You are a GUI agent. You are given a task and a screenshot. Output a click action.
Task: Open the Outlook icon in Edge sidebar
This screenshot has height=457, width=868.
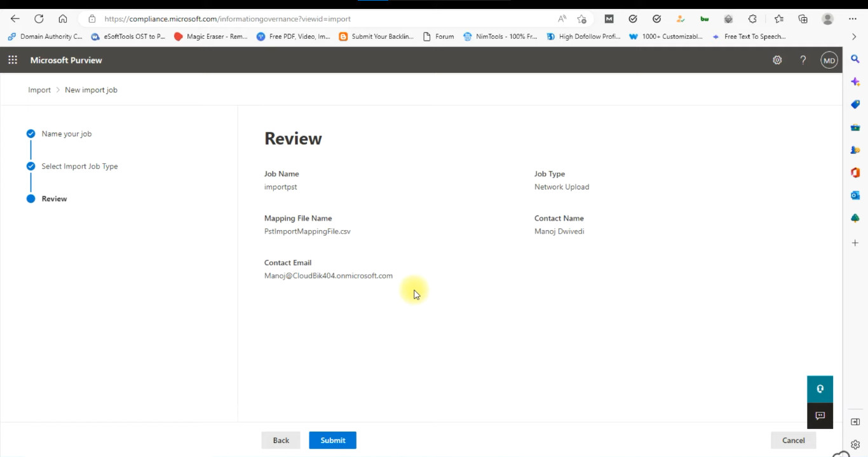click(x=855, y=195)
